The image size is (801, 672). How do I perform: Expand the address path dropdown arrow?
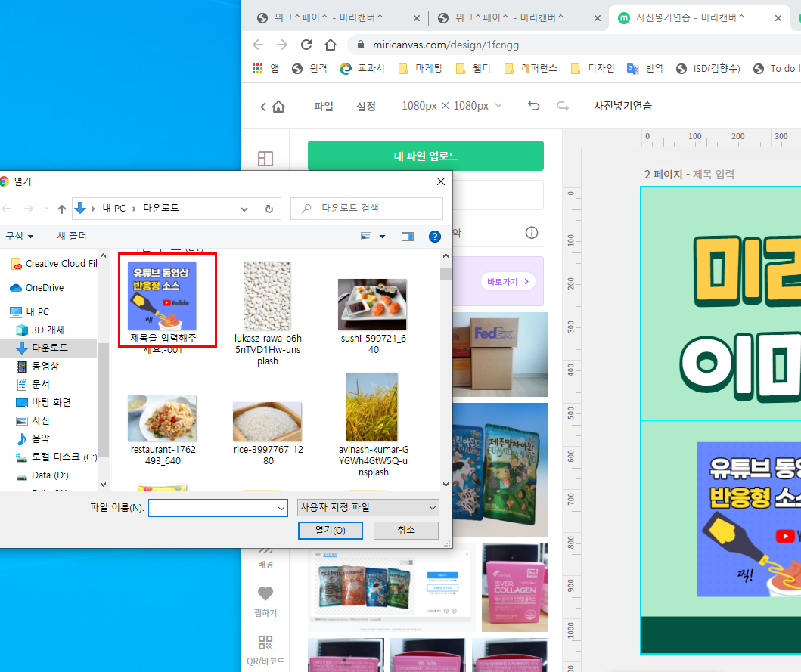point(244,209)
